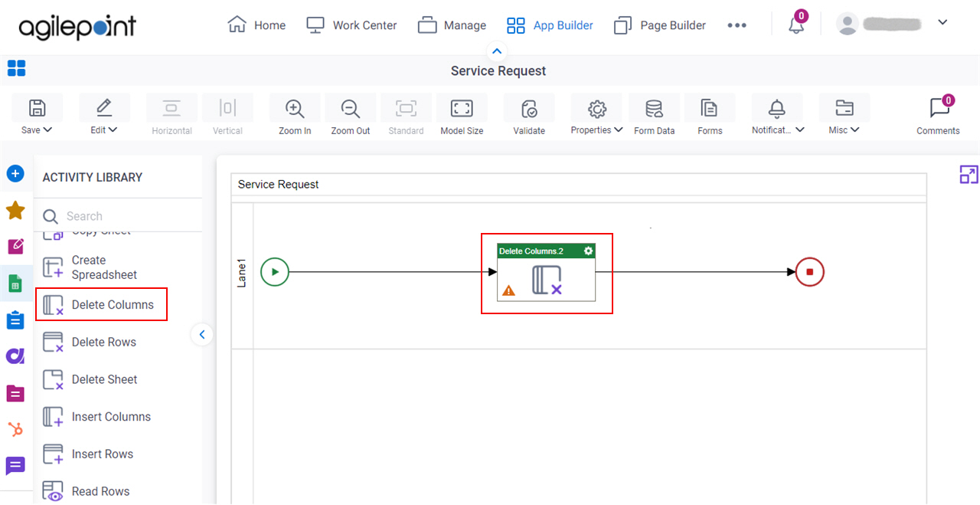Switch to App Builder
The width and height of the screenshot is (980, 505).
click(x=550, y=25)
